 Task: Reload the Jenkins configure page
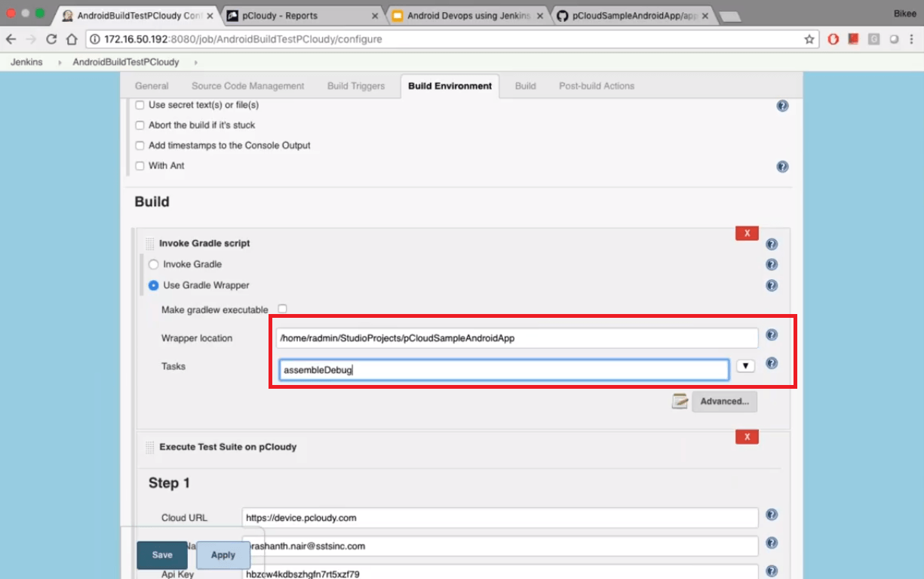coord(51,39)
